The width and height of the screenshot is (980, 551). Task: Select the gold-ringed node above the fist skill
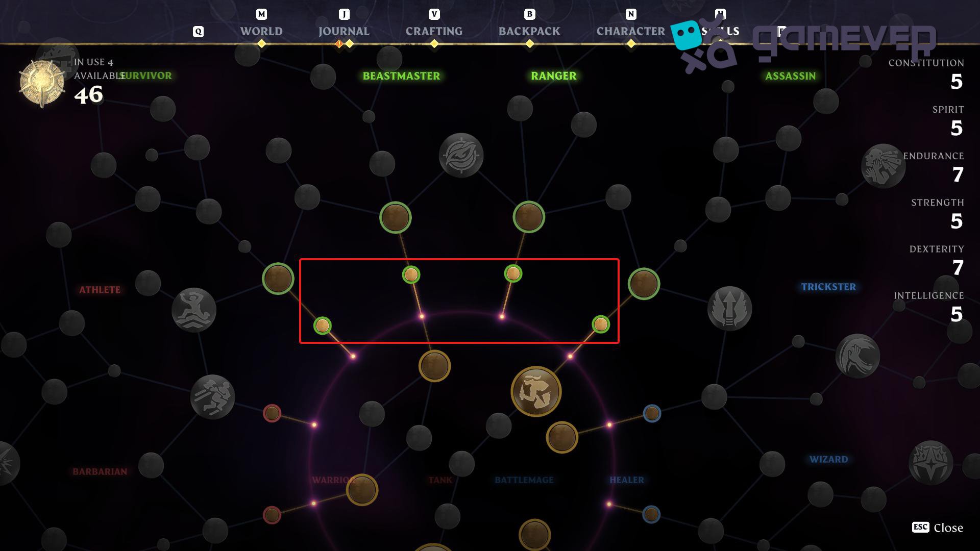(x=435, y=366)
